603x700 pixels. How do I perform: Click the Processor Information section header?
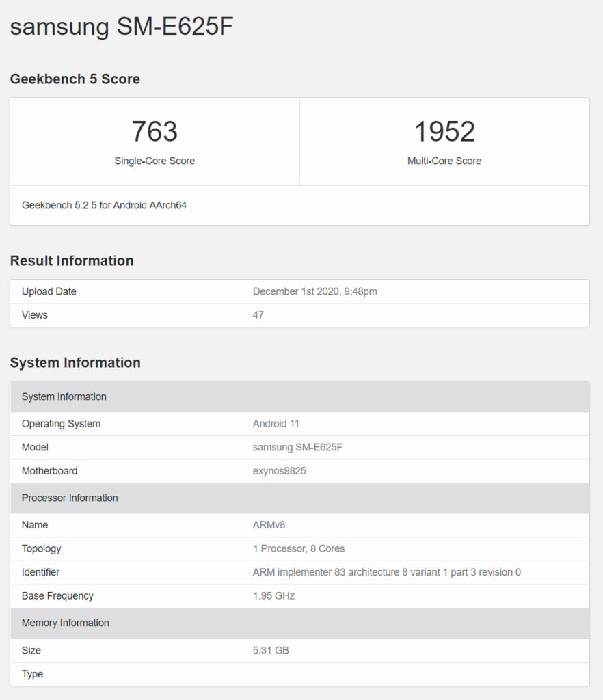(x=299, y=498)
